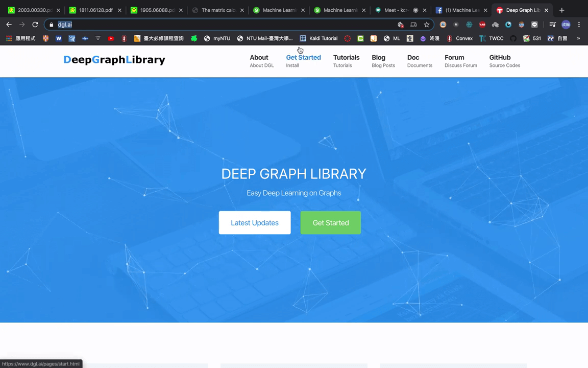Open the 應用程式 apps shortcut
This screenshot has width=588, height=368.
point(20,38)
